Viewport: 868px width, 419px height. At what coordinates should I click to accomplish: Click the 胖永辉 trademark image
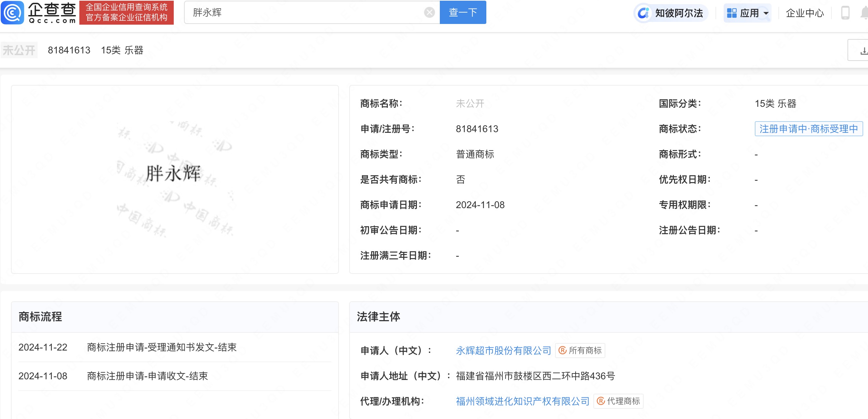point(174,173)
